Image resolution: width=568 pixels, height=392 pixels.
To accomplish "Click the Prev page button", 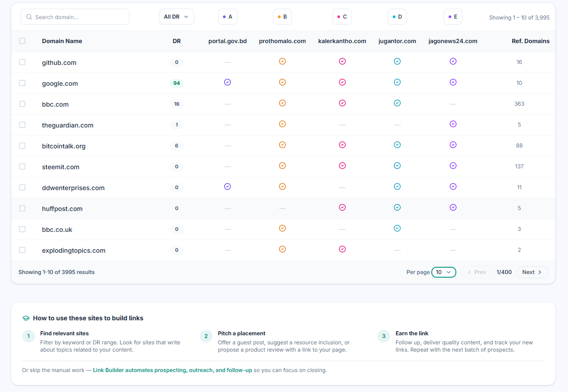I will [476, 272].
